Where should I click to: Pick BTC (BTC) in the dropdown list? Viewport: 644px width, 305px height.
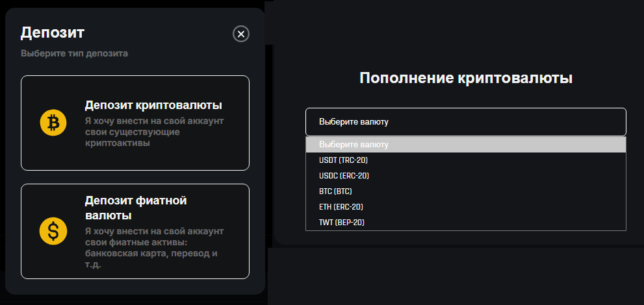click(x=466, y=191)
